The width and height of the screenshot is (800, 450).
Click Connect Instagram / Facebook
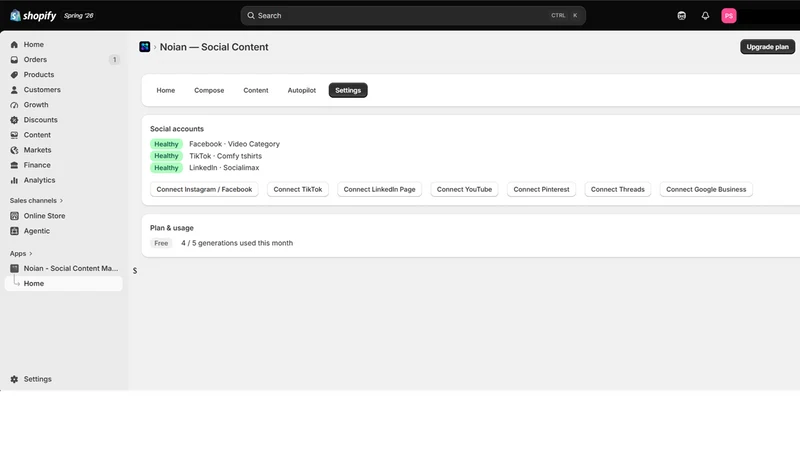point(204,189)
